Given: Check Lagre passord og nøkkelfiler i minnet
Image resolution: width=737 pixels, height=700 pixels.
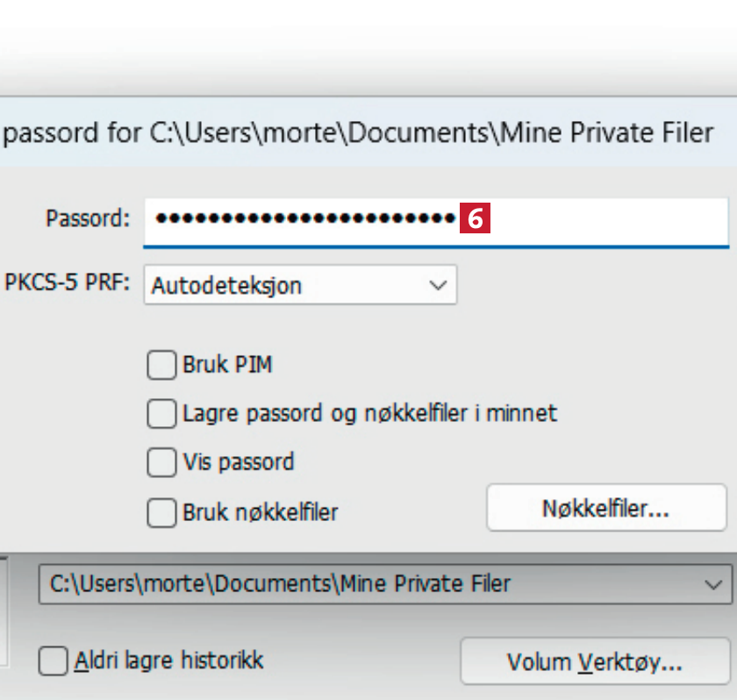Looking at the screenshot, I should (161, 413).
